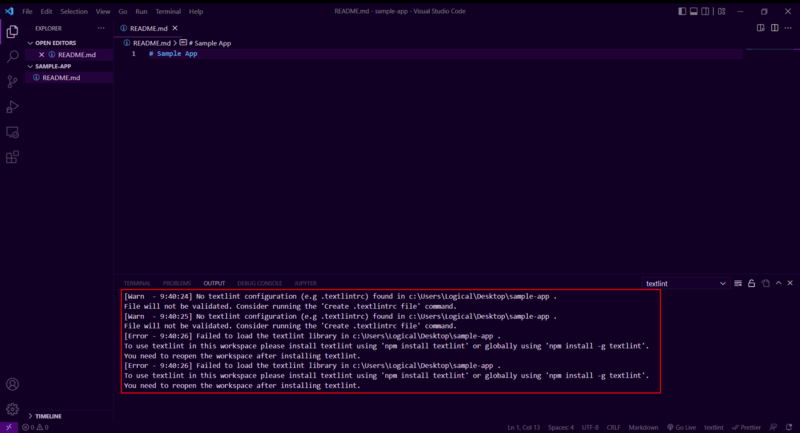Viewport: 800px width, 433px height.
Task: Open the Manage gear icon
Action: (x=12, y=409)
